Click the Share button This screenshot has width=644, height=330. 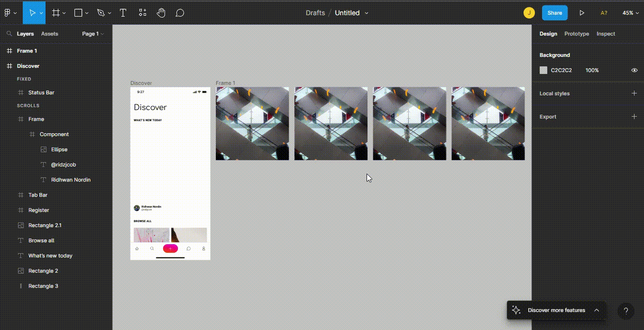click(x=555, y=13)
